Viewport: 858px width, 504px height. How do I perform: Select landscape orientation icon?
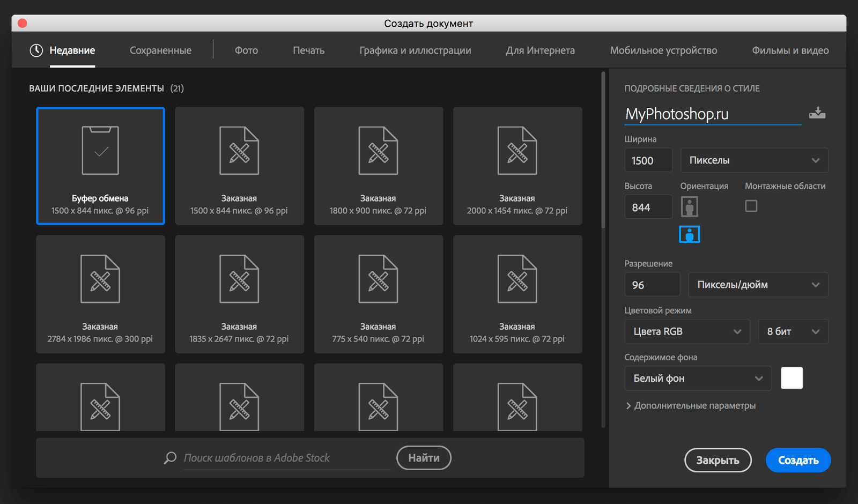pyautogui.click(x=689, y=234)
